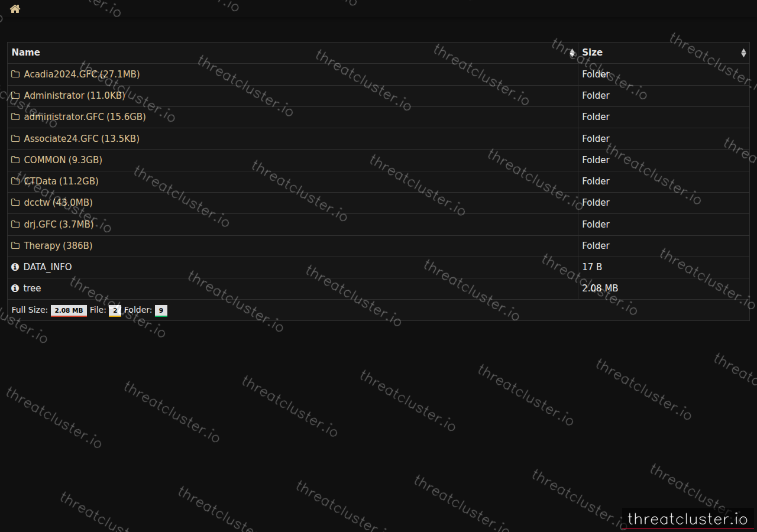Screen dimensions: 757x532
Task: Click folder icon beside drj.GFC
Action: pos(15,225)
